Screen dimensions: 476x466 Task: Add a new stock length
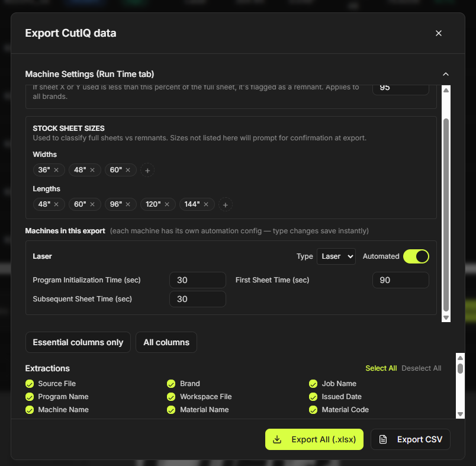pos(225,205)
